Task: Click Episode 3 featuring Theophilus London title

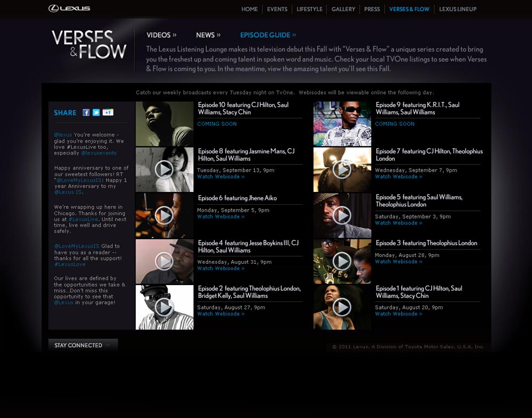Action: [427, 243]
